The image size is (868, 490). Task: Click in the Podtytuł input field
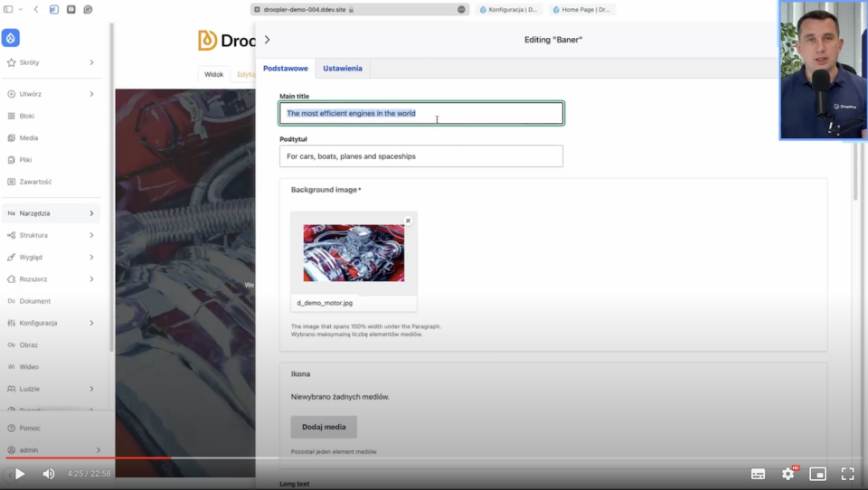tap(421, 156)
